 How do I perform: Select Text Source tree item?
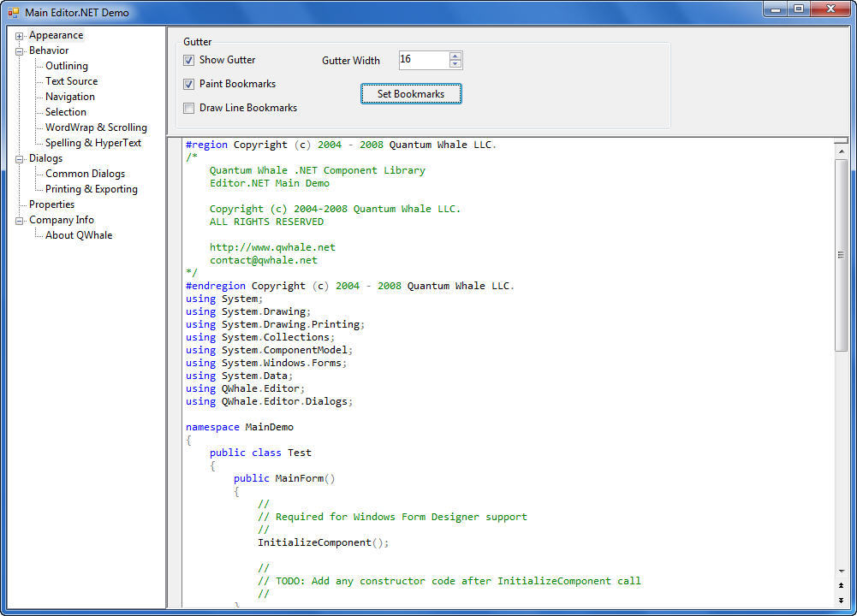(72, 80)
